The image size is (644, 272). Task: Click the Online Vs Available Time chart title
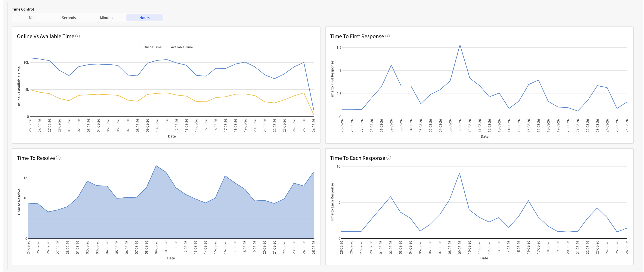click(x=45, y=36)
